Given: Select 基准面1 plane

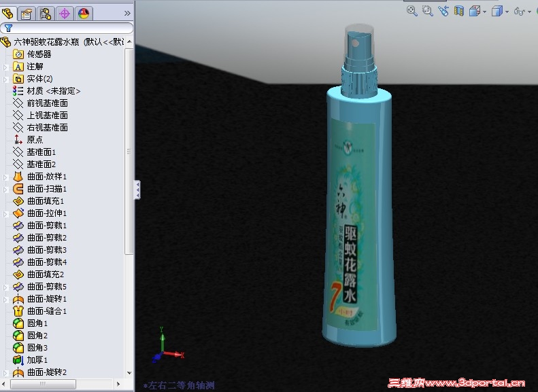Looking at the screenshot, I should [41, 152].
